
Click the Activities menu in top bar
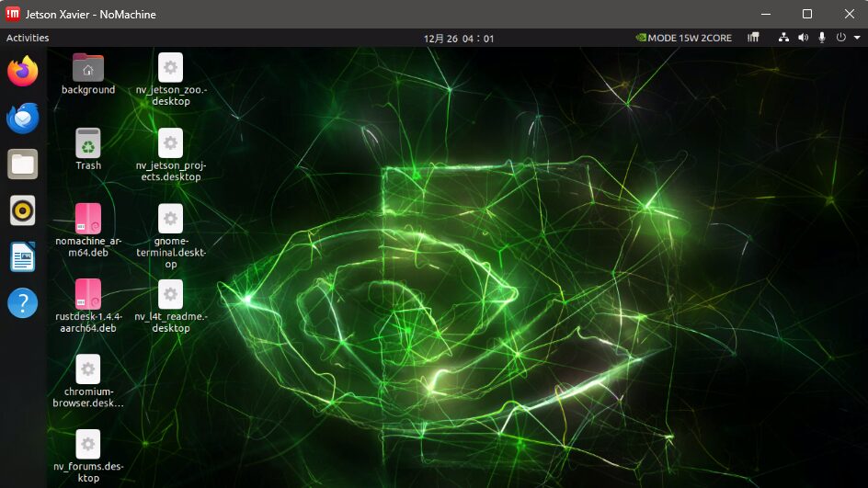coord(28,38)
